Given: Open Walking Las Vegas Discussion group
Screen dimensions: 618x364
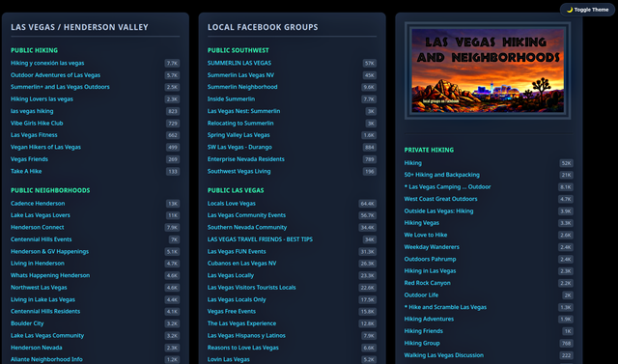Looking at the screenshot, I should click(x=444, y=355).
